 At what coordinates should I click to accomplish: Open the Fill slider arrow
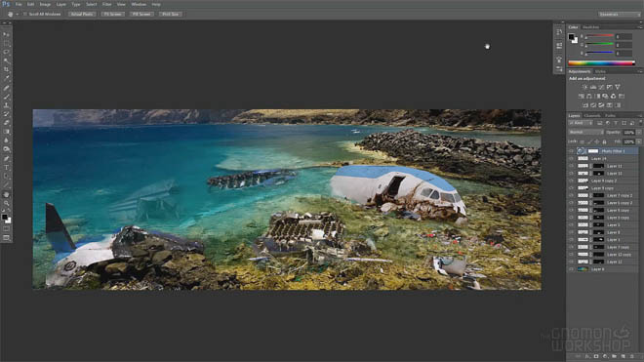pyautogui.click(x=639, y=141)
